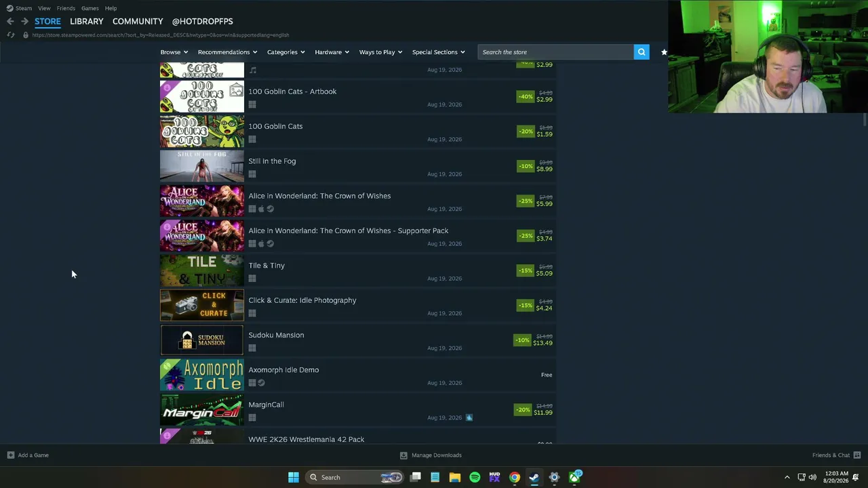Open the 100 Goblin Cats - Artbook listing
The width and height of the screenshot is (868, 488).
pos(358,97)
